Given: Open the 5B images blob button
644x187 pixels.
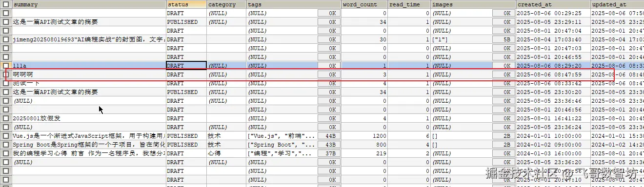Looking at the screenshot, I should (503, 39).
